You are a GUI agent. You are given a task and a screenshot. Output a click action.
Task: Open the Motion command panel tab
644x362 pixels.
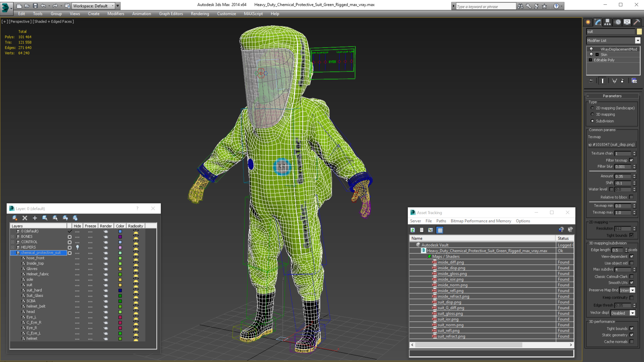tap(617, 22)
